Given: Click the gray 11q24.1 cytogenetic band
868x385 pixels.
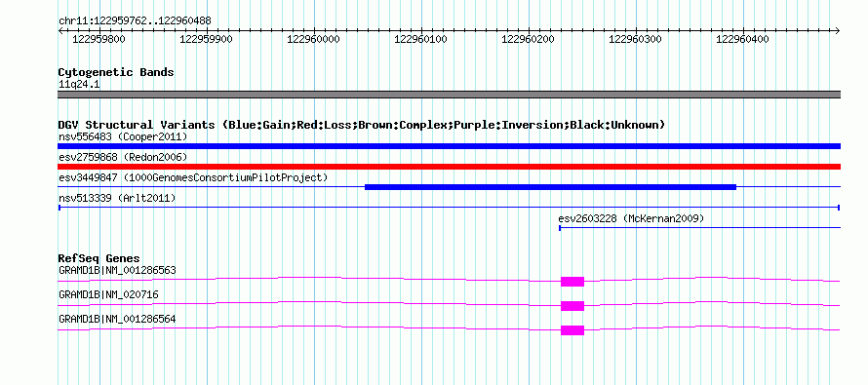Looking at the screenshot, I should 449,95.
